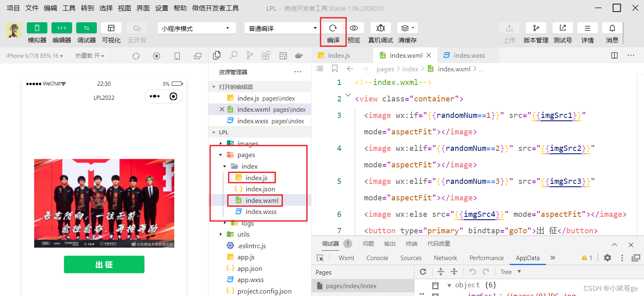Image resolution: width=644 pixels, height=296 pixels.
Task: Select pages/index/index in Pages list
Action: (x=363, y=286)
